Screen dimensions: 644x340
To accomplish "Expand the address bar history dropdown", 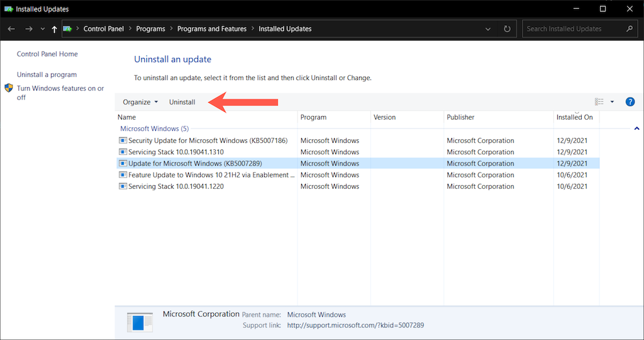I will [x=488, y=29].
